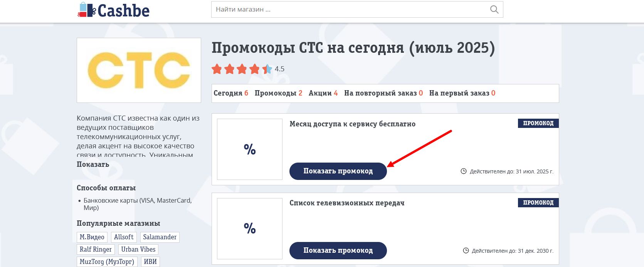
Task: Click the search magnifier icon
Action: 494,10
